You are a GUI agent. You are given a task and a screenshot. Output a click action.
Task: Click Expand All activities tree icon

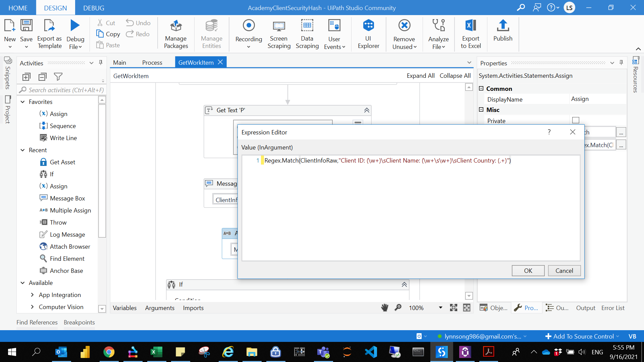click(26, 77)
